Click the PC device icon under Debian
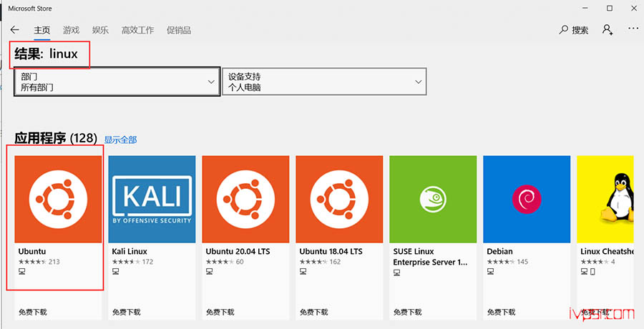This screenshot has width=644, height=329. 490,272
